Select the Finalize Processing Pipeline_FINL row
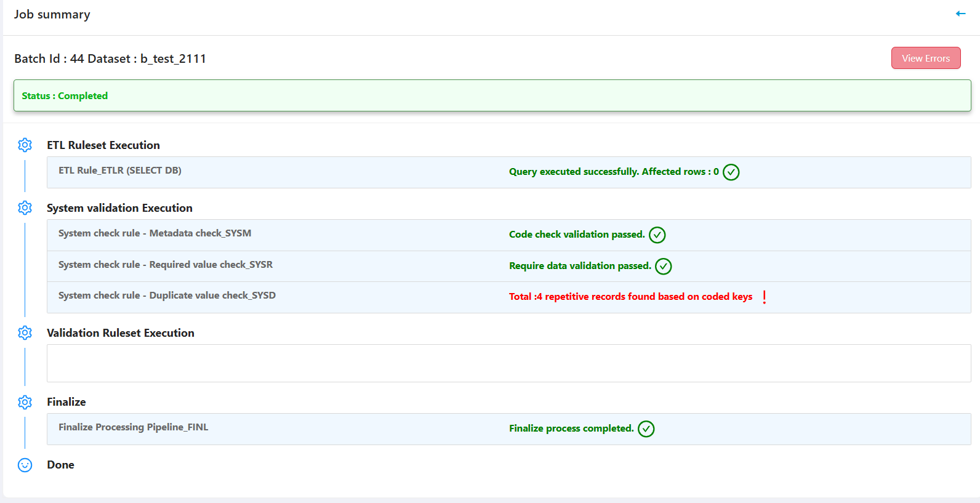 [x=133, y=427]
